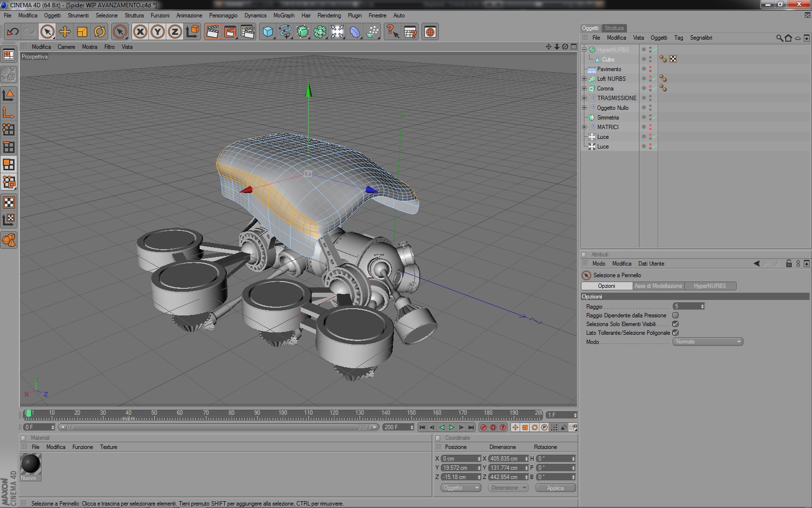
Task: Switch to Polygons mode
Action: coord(9,164)
